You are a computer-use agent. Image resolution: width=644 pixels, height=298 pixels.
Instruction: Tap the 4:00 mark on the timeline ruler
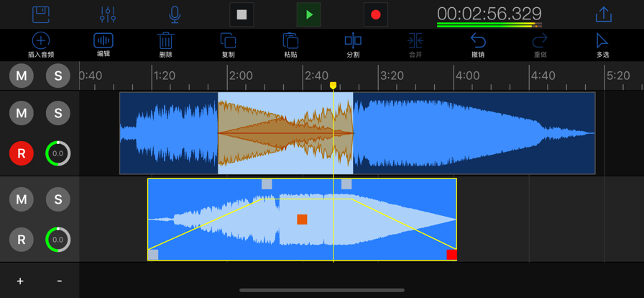467,76
